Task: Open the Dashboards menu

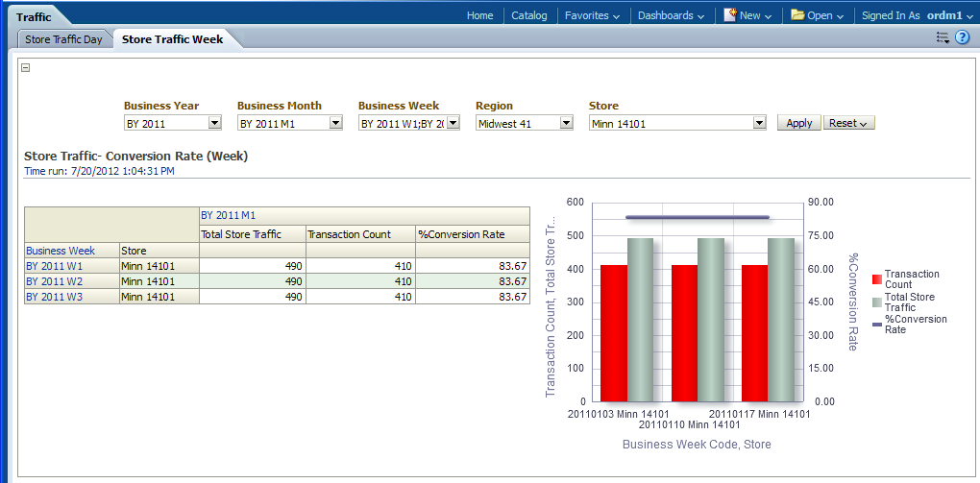Action: pyautogui.click(x=671, y=15)
